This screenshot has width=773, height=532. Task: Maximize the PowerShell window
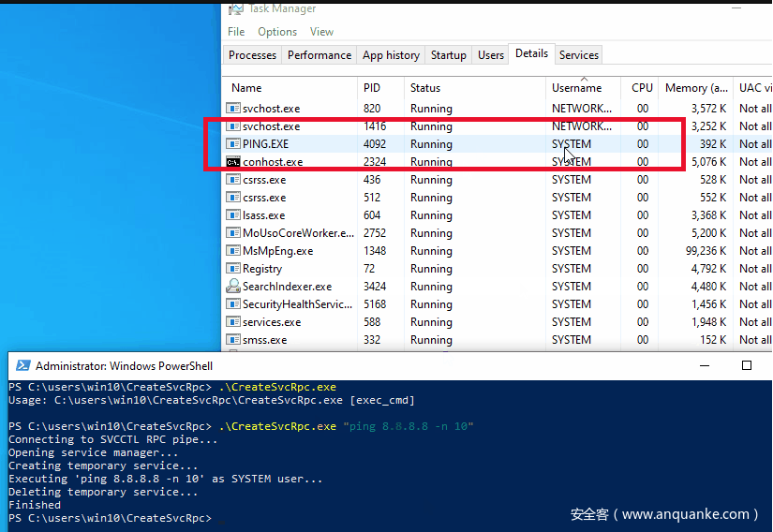747,366
